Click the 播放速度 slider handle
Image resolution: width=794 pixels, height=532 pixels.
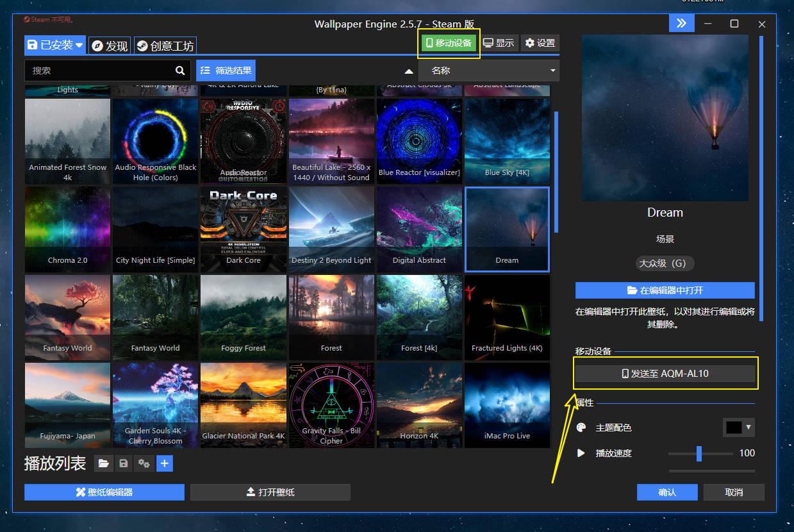pos(699,454)
